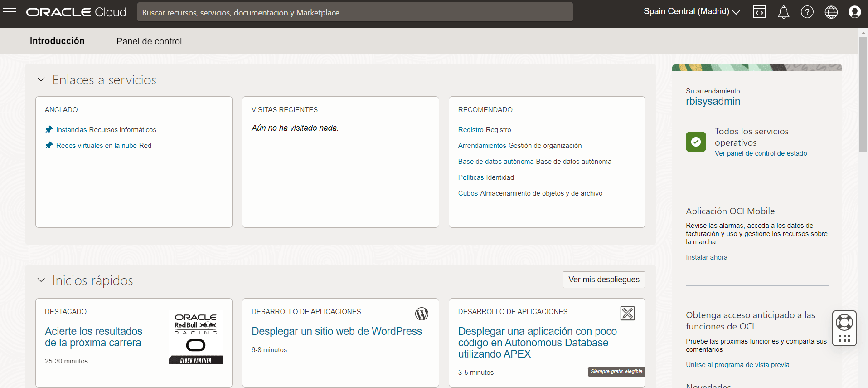Click the Aplicación OCI Mobile heading

(x=730, y=211)
